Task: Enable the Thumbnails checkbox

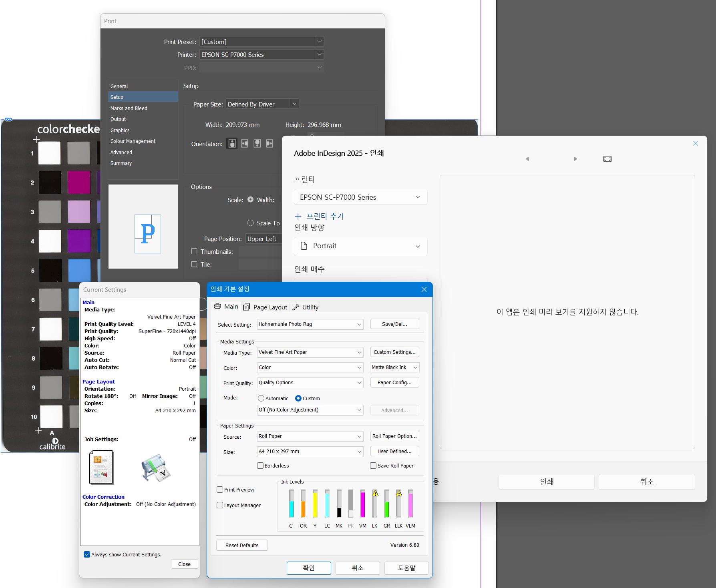Action: coord(194,251)
